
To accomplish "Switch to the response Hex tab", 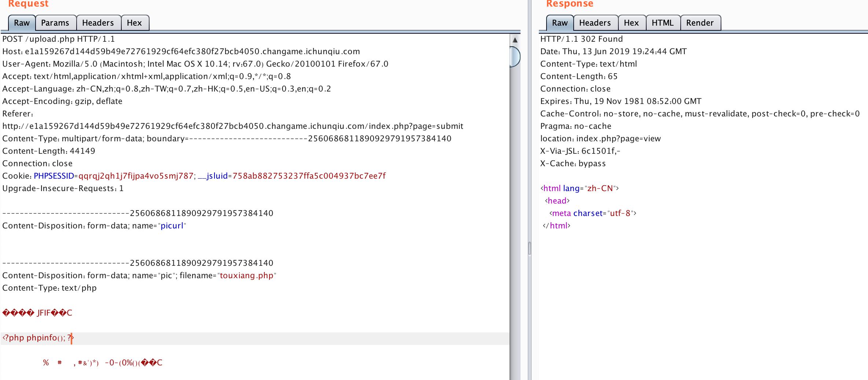I will click(x=631, y=23).
